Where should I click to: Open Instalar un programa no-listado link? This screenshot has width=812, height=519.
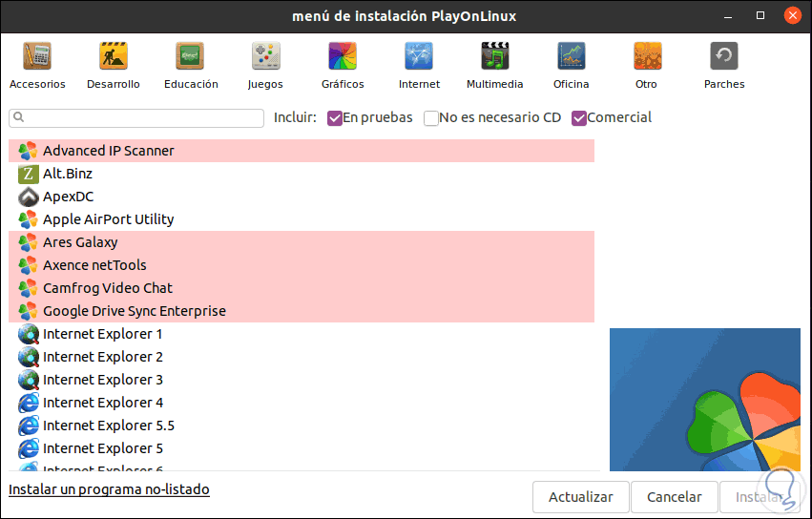(x=109, y=489)
